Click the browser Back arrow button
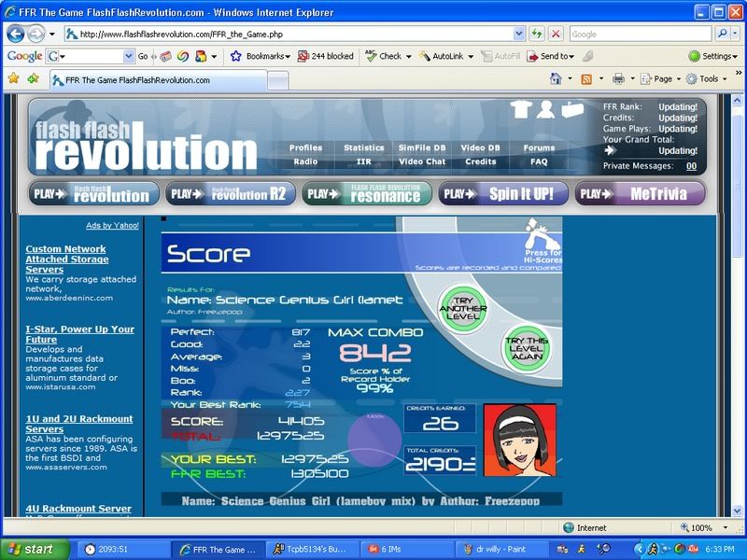The height and width of the screenshot is (560, 747). 16,34
